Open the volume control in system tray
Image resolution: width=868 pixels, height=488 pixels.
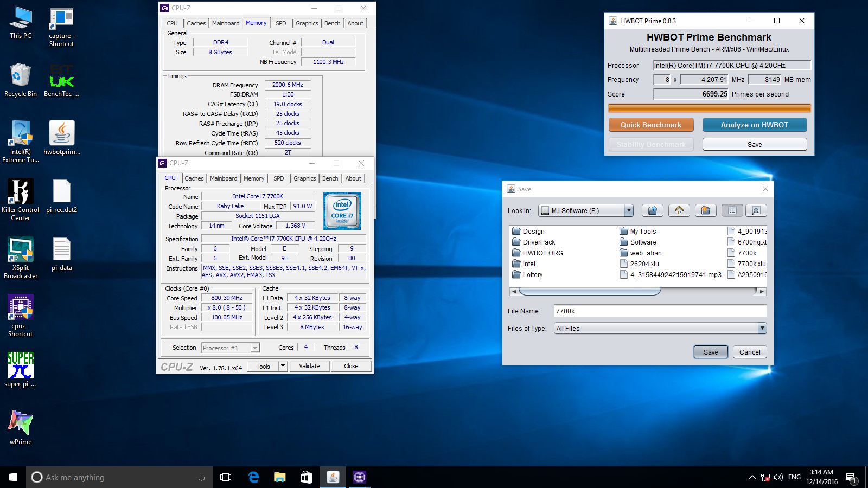point(778,477)
